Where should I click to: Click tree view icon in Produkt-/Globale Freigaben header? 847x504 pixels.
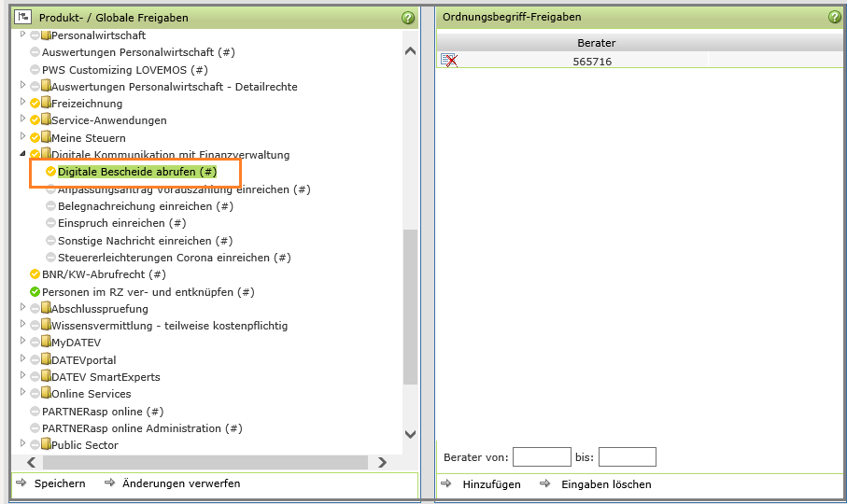point(22,18)
